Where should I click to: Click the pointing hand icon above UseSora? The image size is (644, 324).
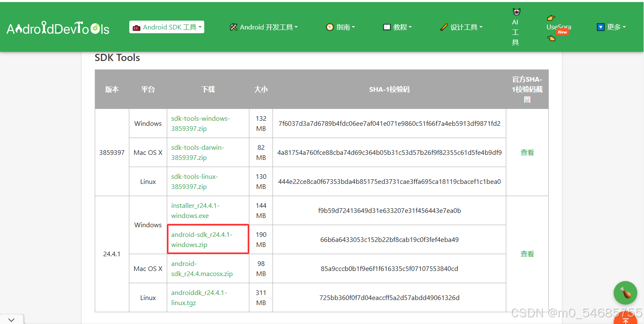point(550,18)
